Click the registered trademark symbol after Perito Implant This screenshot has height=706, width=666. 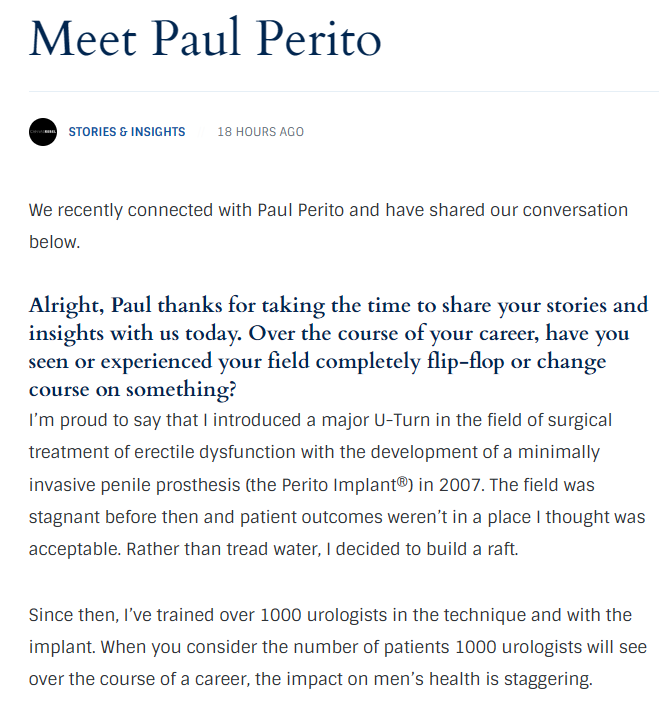click(x=402, y=481)
